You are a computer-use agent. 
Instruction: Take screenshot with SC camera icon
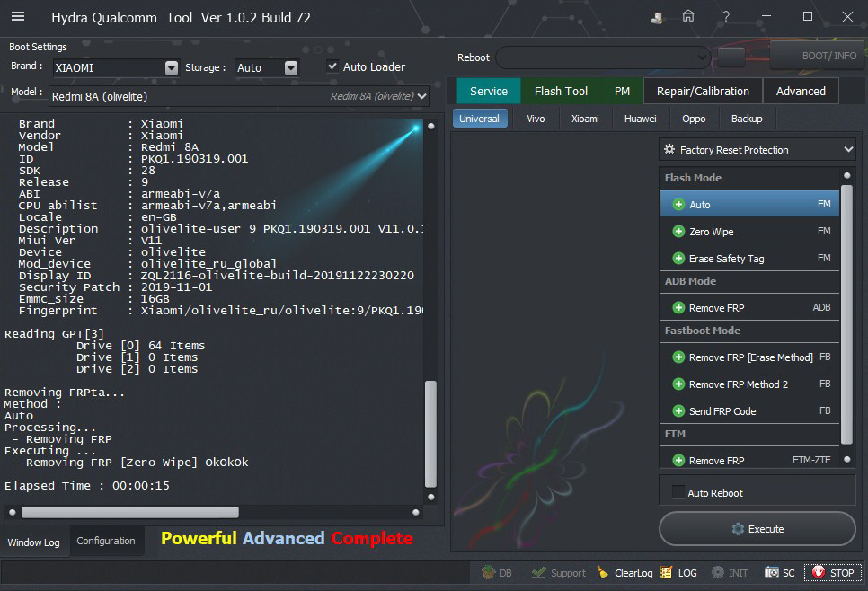pyautogui.click(x=772, y=572)
